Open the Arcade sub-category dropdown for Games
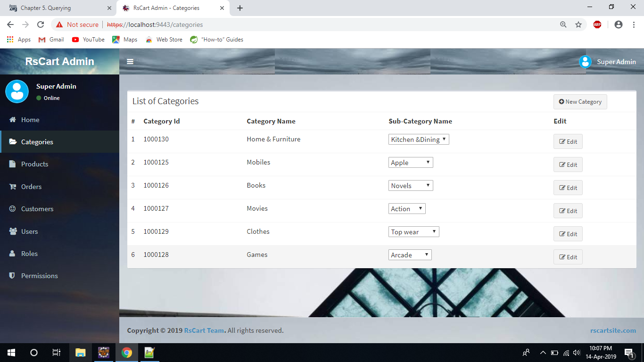Screen dimensions: 644x362 410,255
